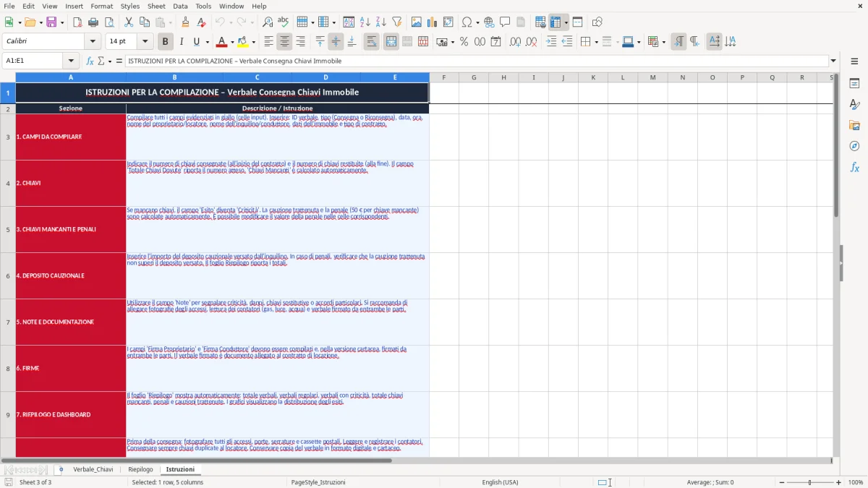The width and height of the screenshot is (868, 488).
Task: Toggle Merge and Center Cells
Action: click(x=391, y=42)
